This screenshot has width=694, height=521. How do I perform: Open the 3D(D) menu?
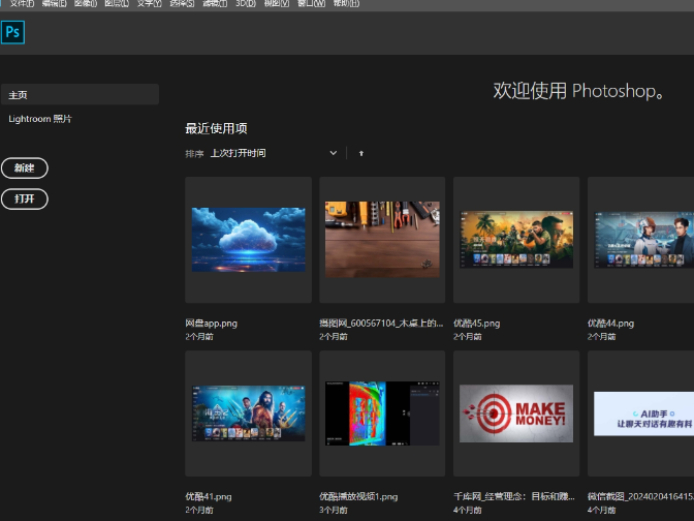[246, 4]
